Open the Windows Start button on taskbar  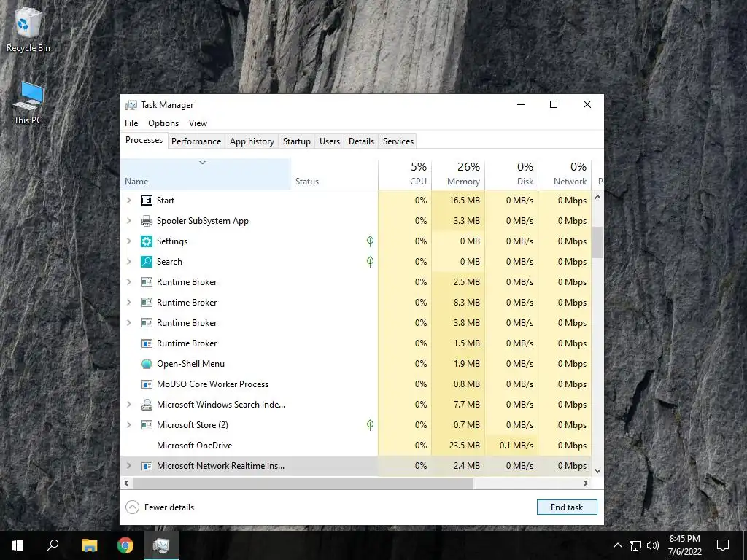click(18, 545)
